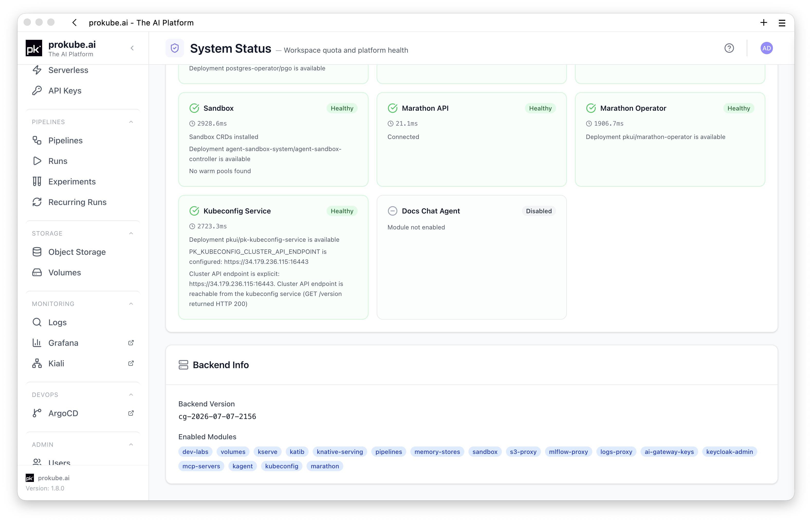Click the kserve module tag
The image size is (812, 522).
pyautogui.click(x=267, y=452)
